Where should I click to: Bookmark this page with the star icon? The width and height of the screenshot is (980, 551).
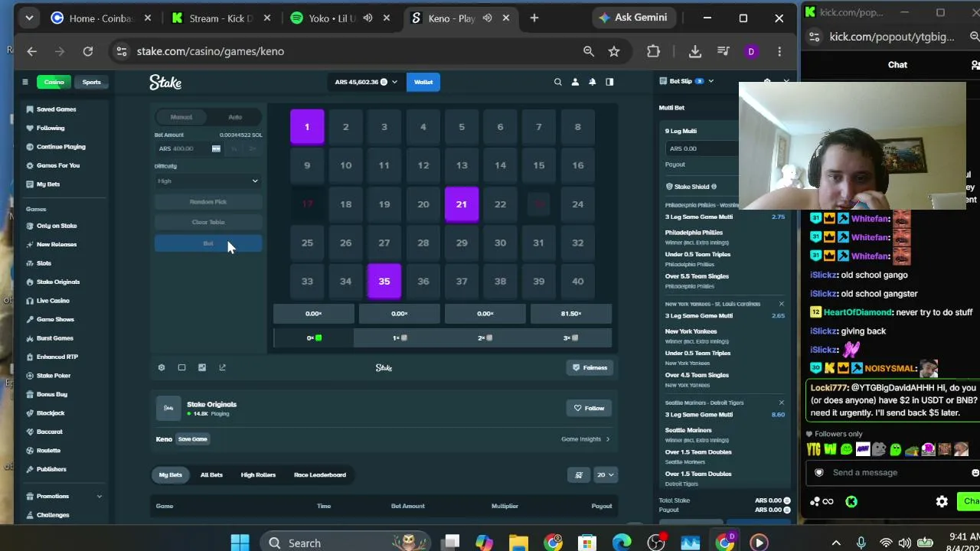tap(614, 51)
